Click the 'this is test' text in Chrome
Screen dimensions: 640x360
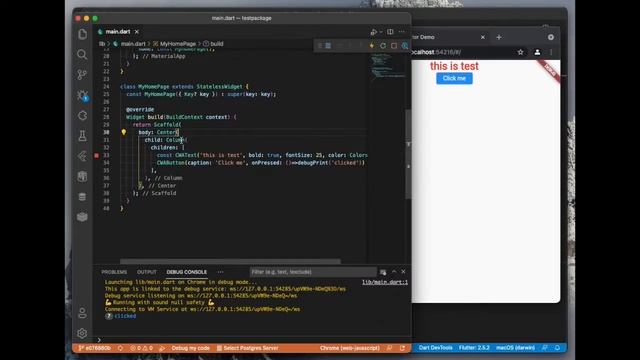[x=454, y=66]
